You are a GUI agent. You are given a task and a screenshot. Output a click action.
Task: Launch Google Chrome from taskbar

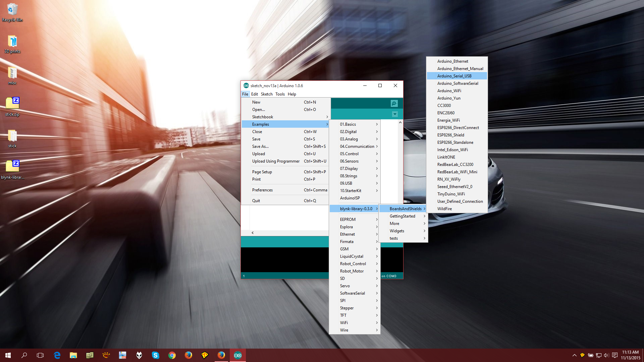[x=172, y=355]
